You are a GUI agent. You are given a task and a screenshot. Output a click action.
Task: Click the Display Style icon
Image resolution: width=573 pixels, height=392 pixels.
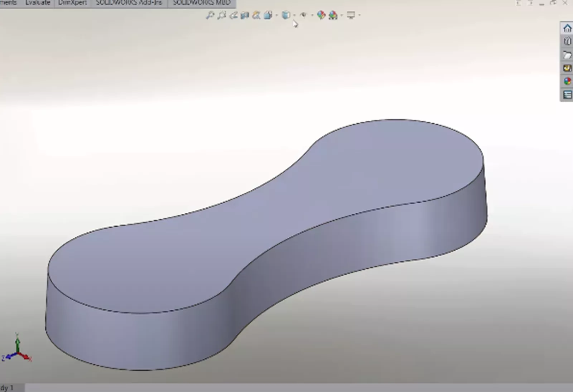[x=286, y=15]
